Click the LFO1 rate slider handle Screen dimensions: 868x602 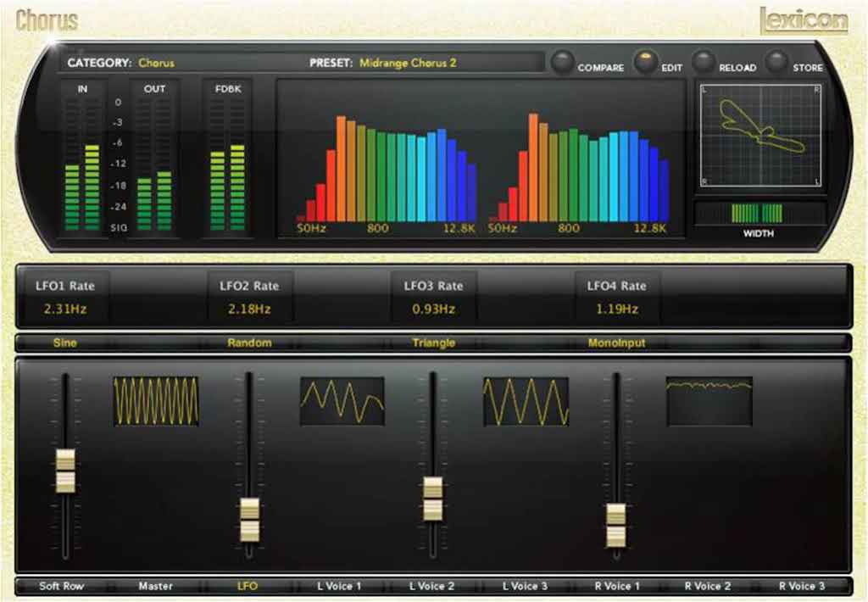pyautogui.click(x=64, y=471)
